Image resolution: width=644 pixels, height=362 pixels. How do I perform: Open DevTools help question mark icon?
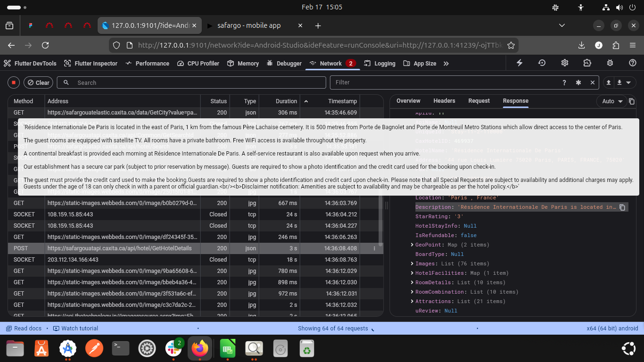(x=633, y=63)
